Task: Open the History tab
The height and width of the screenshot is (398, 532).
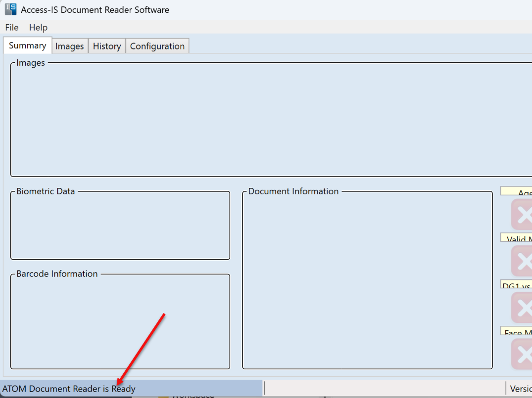Action: (x=107, y=46)
